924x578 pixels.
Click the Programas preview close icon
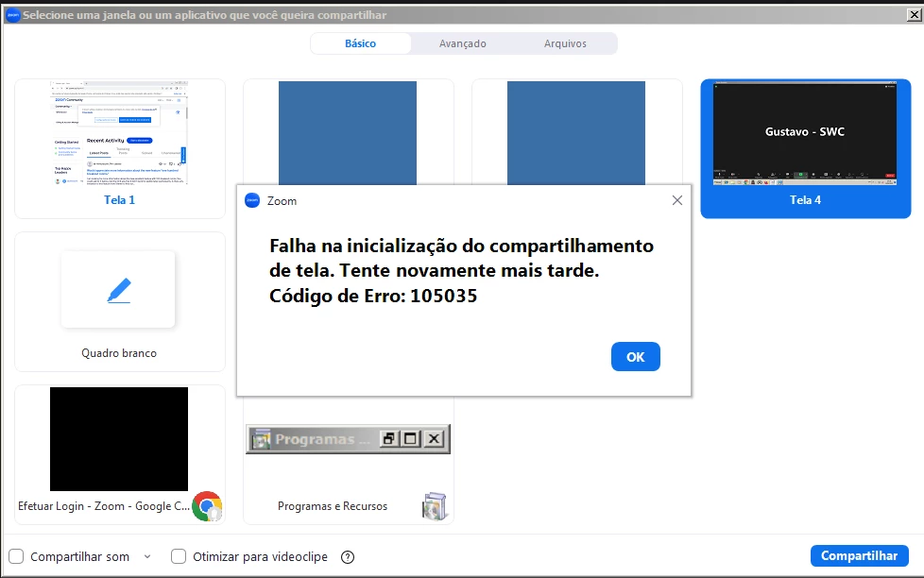pyautogui.click(x=434, y=438)
